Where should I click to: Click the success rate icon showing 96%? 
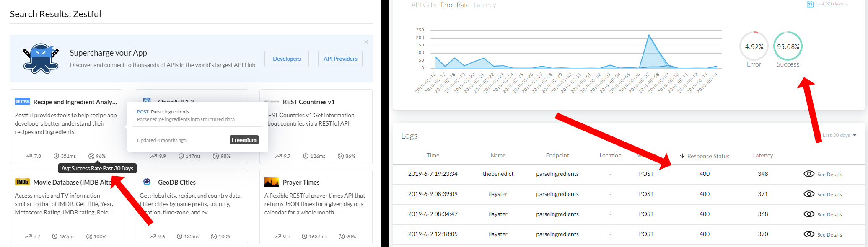coord(91,156)
